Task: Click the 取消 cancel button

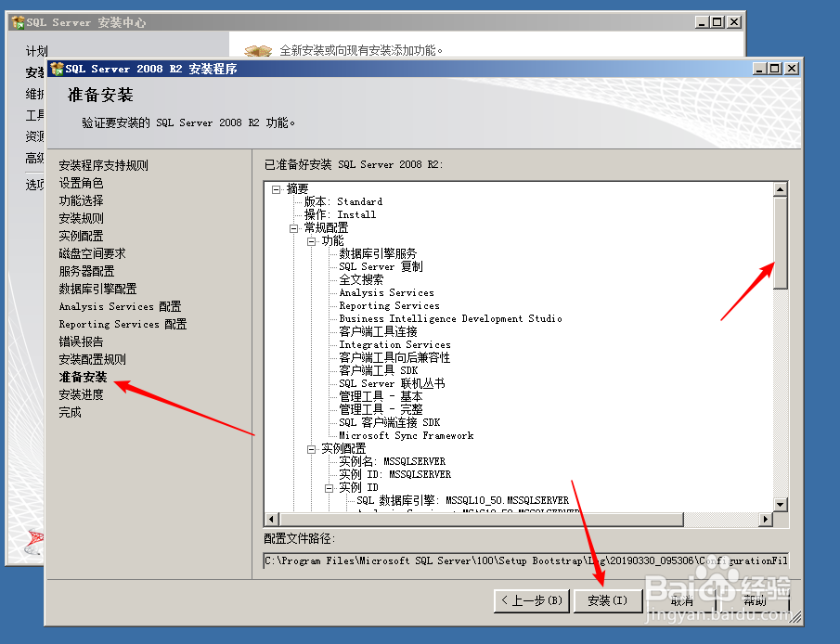Action: (x=681, y=600)
